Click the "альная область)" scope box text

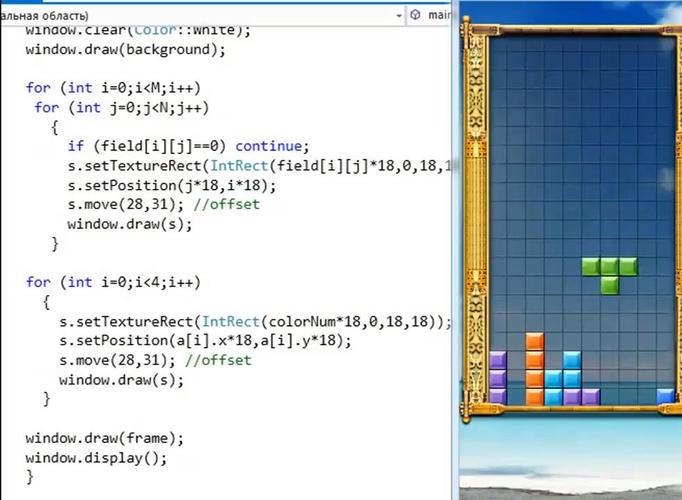(x=44, y=16)
